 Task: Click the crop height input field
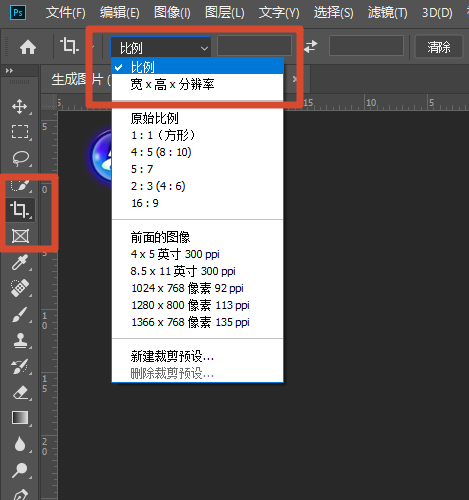[x=366, y=46]
